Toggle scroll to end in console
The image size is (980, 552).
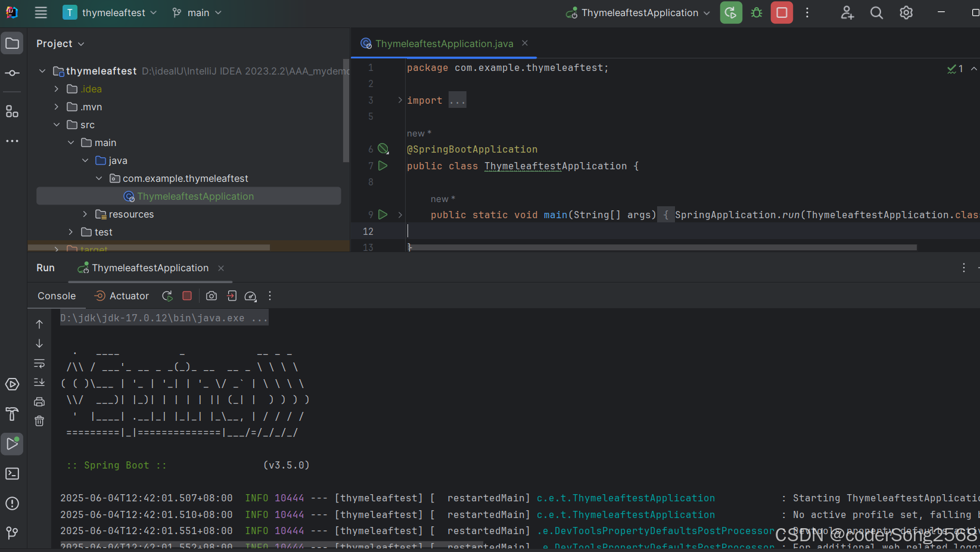pos(39,382)
